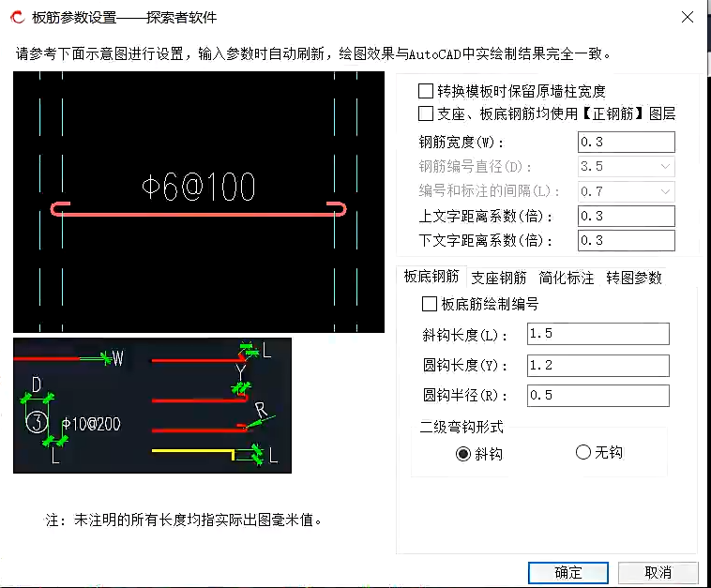Close the 板筋参数设置 dialog
711x588 pixels.
687,17
